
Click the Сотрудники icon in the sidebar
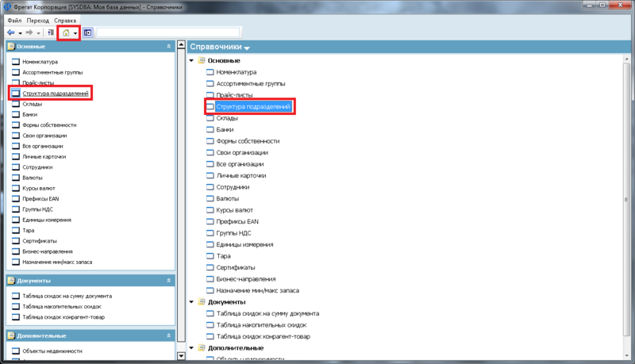[x=16, y=167]
